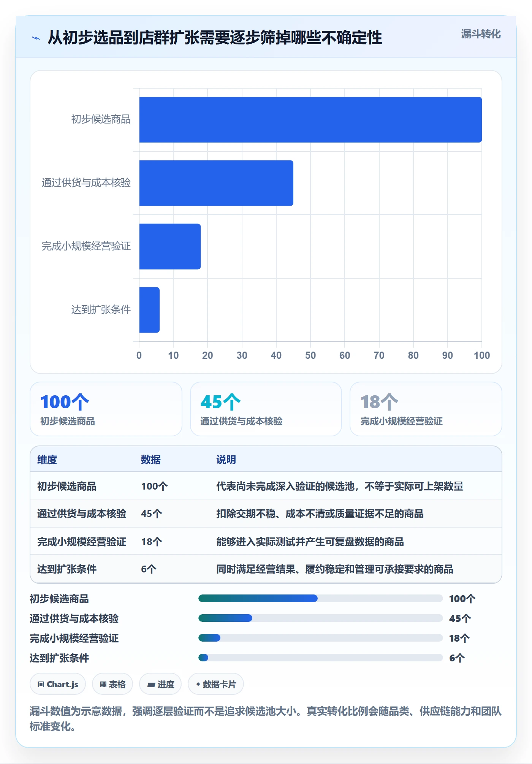Select table cell 初步候选商品
532x764 pixels.
click(x=67, y=486)
